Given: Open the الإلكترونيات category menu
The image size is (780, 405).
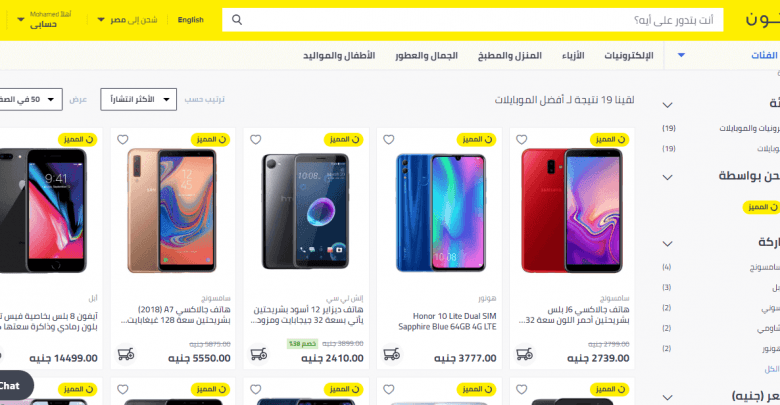Looking at the screenshot, I should click(629, 55).
